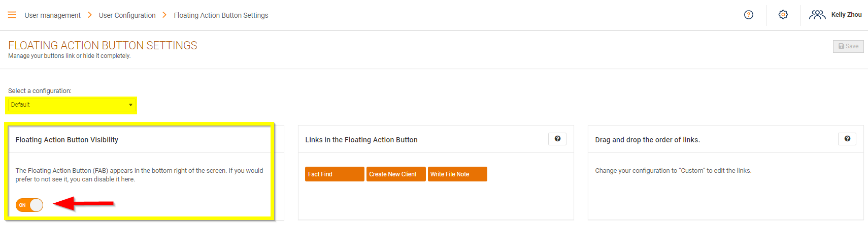Open the Kelly Zhou account name
Image resolution: width=868 pixels, height=248 pixels.
click(x=846, y=15)
